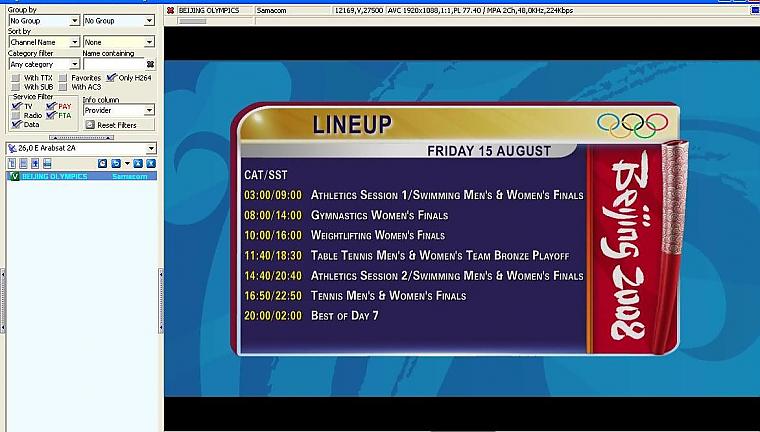Screen dimensions: 760x432
Task: Click the BEIJING OLYMPICS name in top info bar
Action: click(x=209, y=10)
